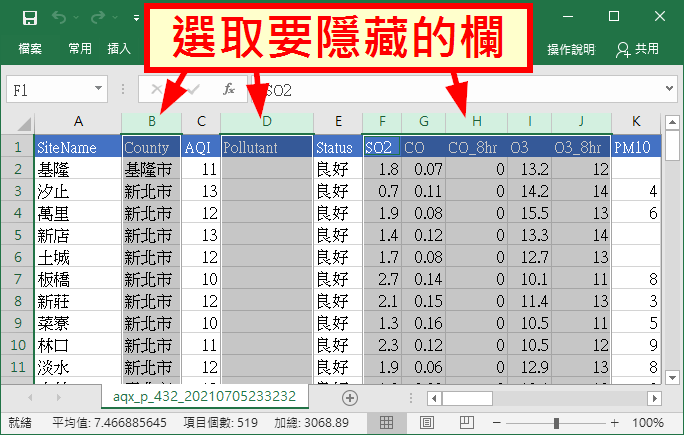The width and height of the screenshot is (684, 435).
Task: Click the CO_8hr header cell
Action: click(x=476, y=147)
